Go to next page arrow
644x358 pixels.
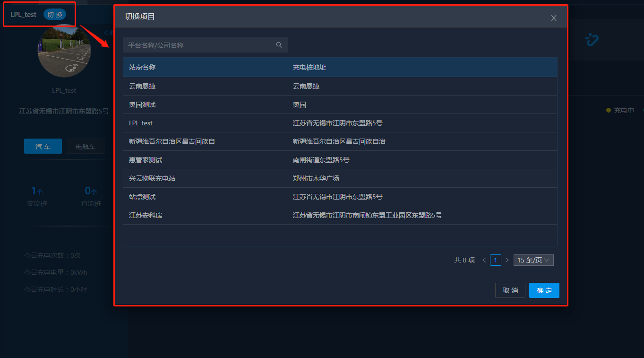pos(507,260)
